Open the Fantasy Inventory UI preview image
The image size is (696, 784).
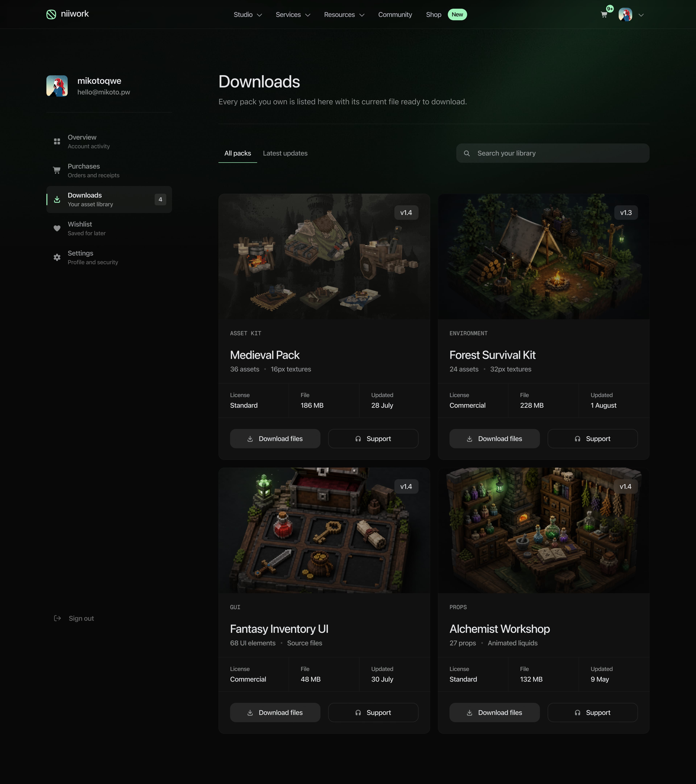pyautogui.click(x=324, y=530)
